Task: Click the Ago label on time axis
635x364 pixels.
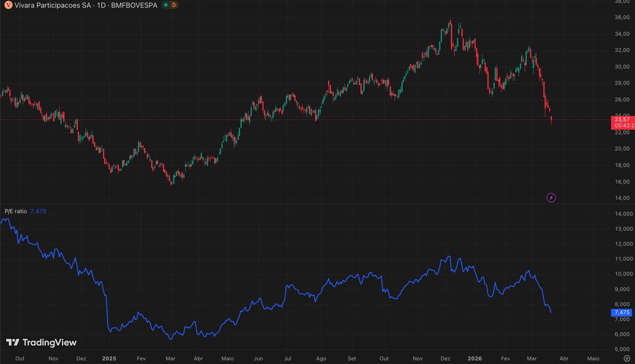Action: click(x=321, y=358)
